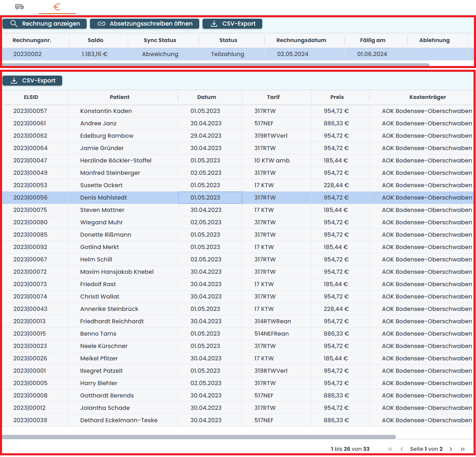This screenshot has width=476, height=457.
Task: Select row for Benno Tams
Action: coord(98,334)
